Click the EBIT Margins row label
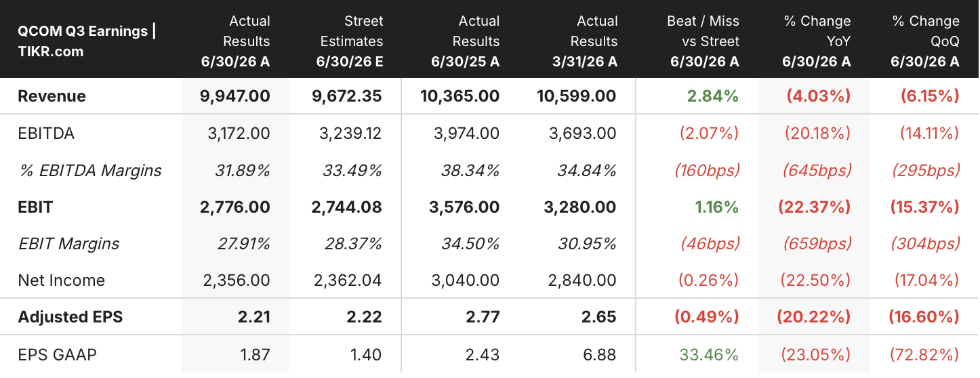 [68, 244]
